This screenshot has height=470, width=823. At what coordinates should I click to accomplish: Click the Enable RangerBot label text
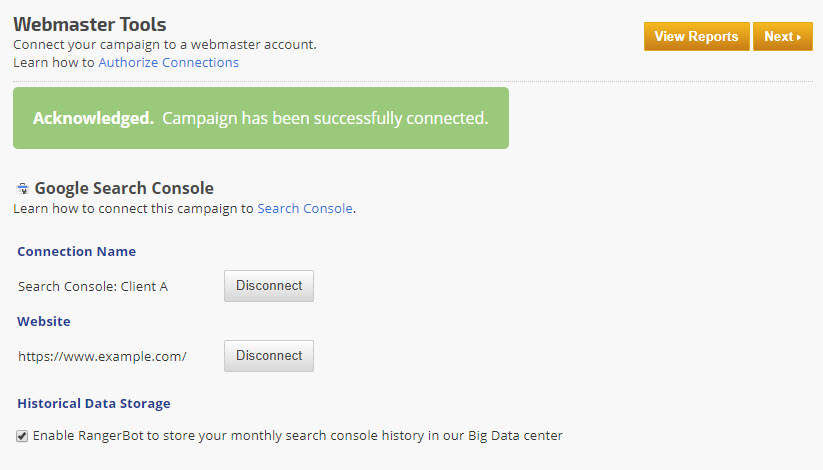coord(298,436)
